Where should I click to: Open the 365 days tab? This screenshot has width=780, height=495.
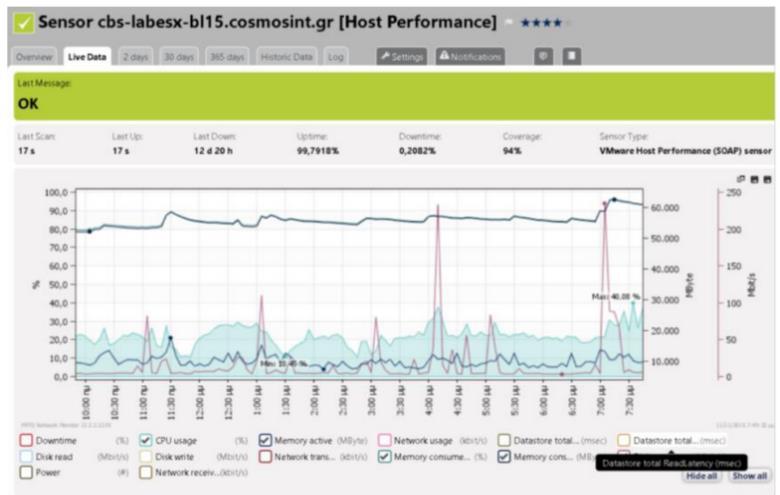tap(227, 57)
